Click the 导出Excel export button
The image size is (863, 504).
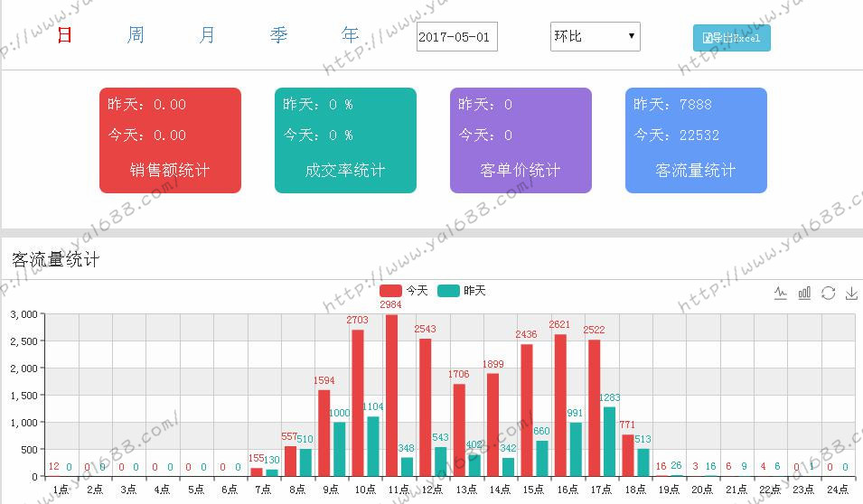pyautogui.click(x=731, y=38)
